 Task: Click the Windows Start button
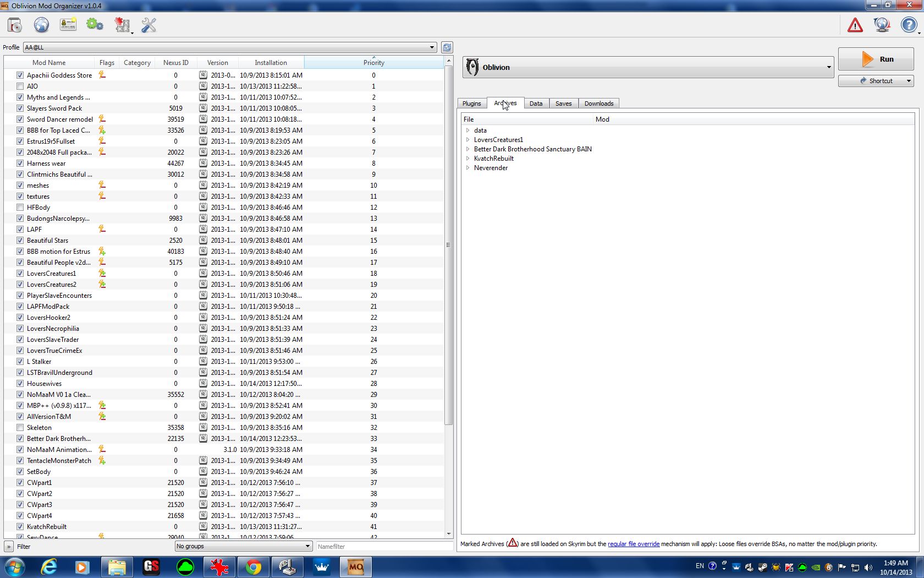(x=15, y=567)
